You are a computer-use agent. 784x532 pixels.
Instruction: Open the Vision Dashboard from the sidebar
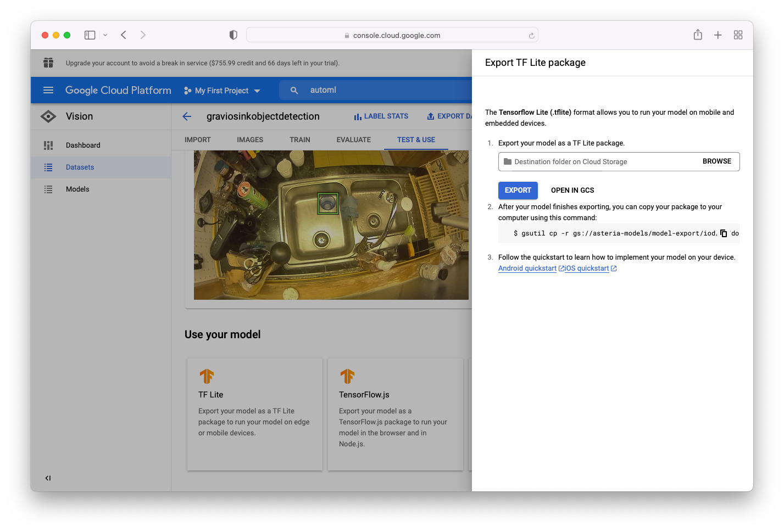click(x=83, y=145)
